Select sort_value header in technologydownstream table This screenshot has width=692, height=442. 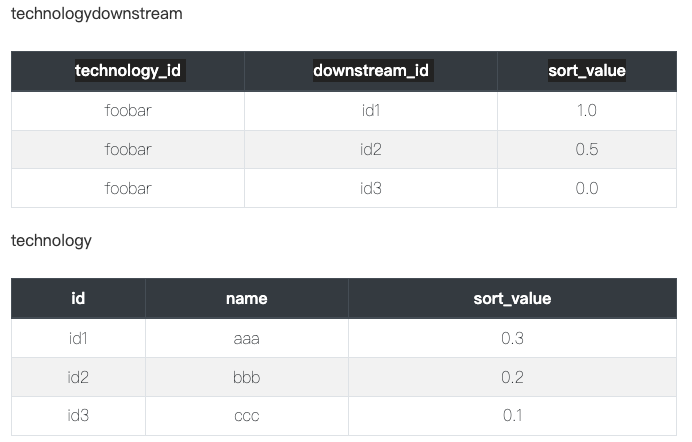pos(587,71)
